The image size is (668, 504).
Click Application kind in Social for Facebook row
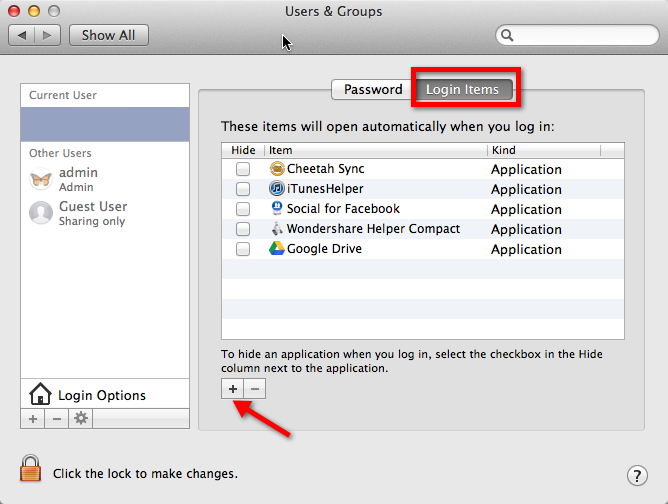pyautogui.click(x=526, y=210)
